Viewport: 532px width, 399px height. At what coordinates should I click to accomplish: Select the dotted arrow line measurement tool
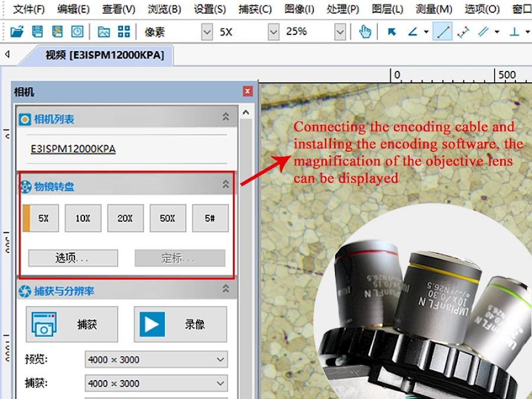pyautogui.click(x=463, y=31)
